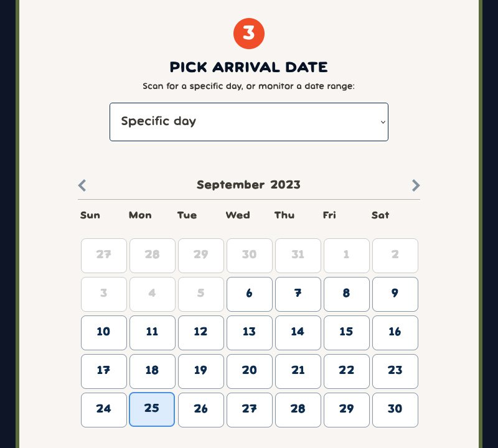
Task: Pick September 30 date cell
Action: pos(395,410)
